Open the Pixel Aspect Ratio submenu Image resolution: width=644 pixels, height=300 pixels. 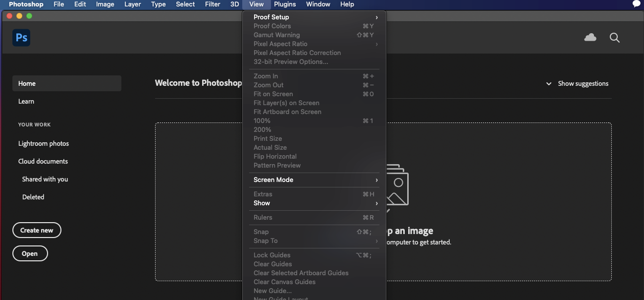pos(314,44)
